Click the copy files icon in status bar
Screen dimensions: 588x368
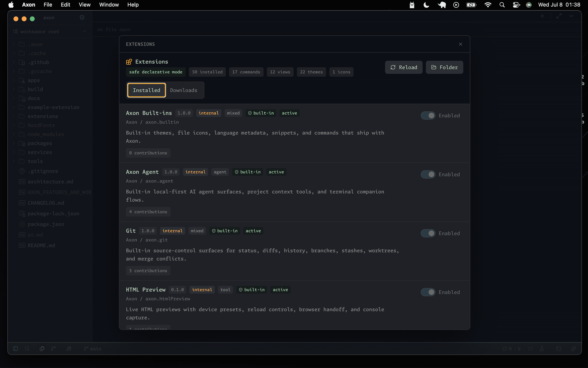[x=42, y=349]
